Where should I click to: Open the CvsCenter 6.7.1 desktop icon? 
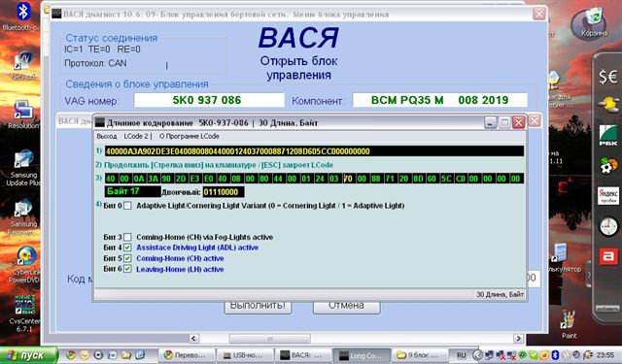point(24,314)
